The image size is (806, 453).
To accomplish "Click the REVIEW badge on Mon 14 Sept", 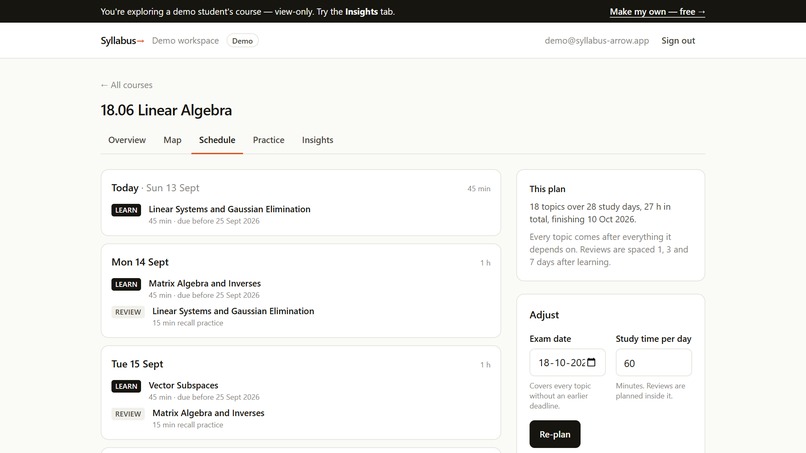I will [x=128, y=312].
